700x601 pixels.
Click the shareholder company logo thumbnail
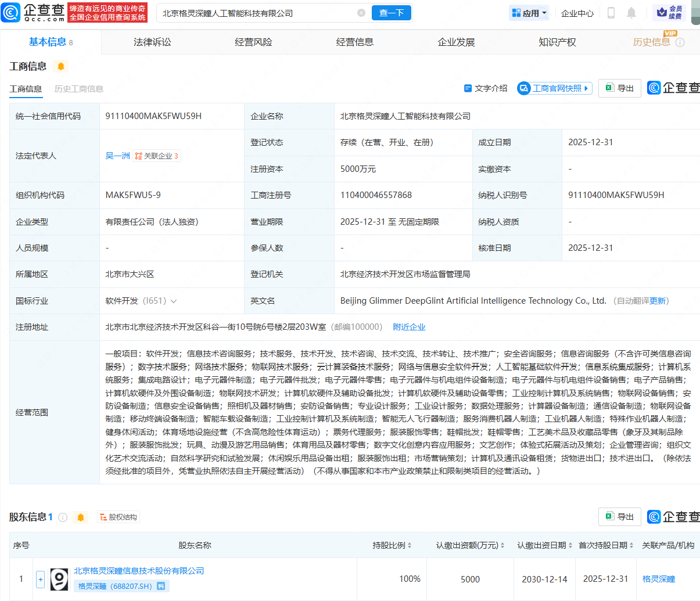click(x=59, y=579)
